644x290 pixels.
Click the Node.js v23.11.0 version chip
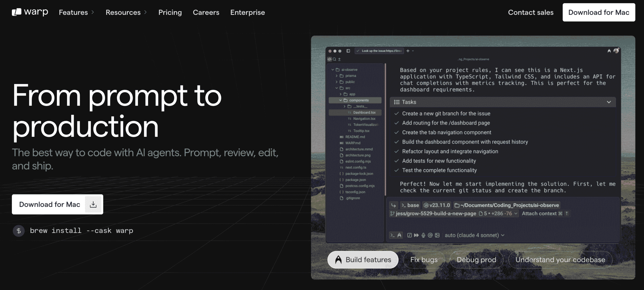[x=437, y=205]
